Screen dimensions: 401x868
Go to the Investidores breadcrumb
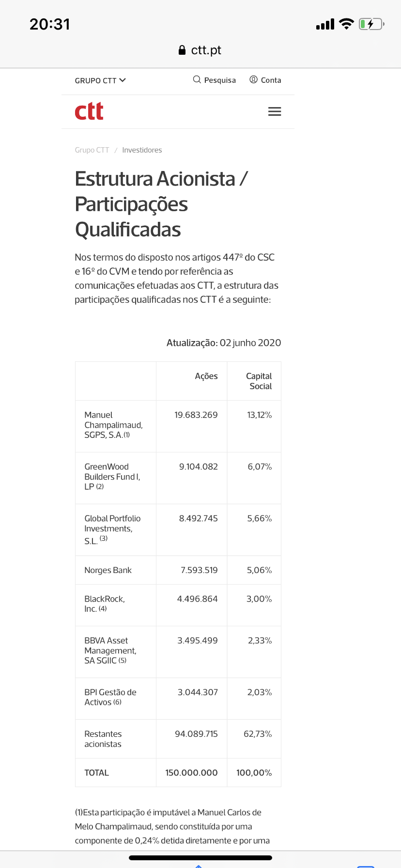(142, 150)
